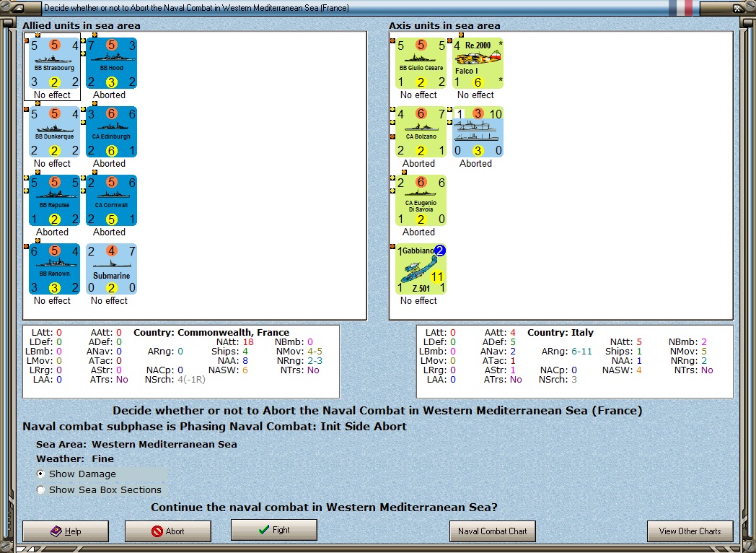This screenshot has height=553, width=756.
Task: Select the Re.2000 Falco I aircraft counter
Action: coord(478,64)
